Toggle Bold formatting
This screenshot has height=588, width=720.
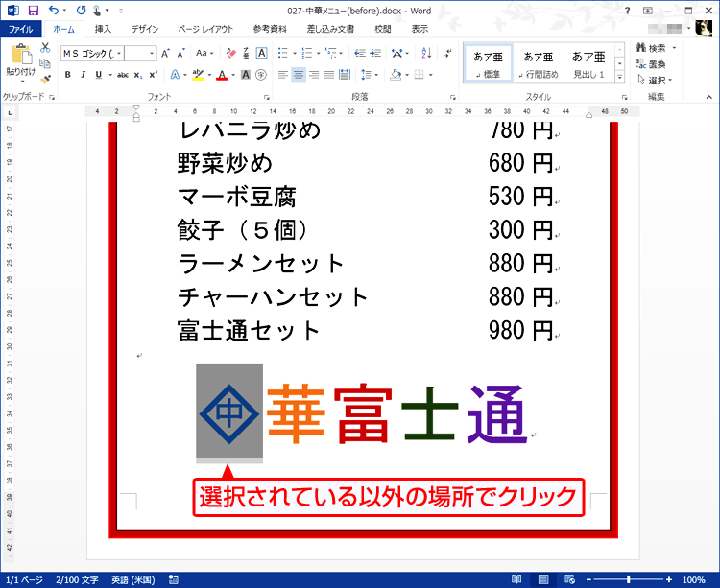click(x=67, y=75)
